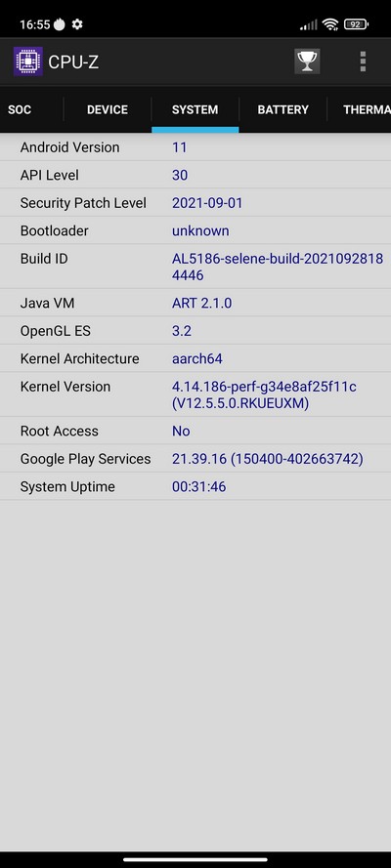The image size is (391, 868).
Task: Tap the settings gear status icon
Action: click(77, 24)
